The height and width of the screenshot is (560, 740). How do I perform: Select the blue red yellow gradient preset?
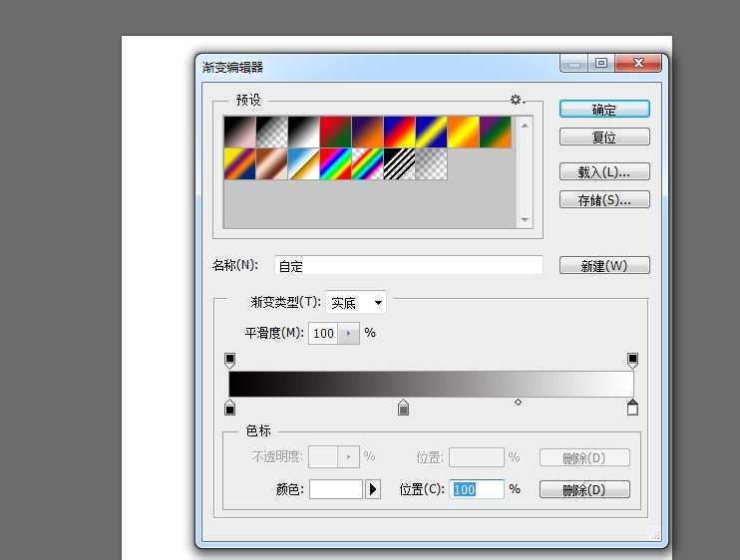[x=399, y=132]
